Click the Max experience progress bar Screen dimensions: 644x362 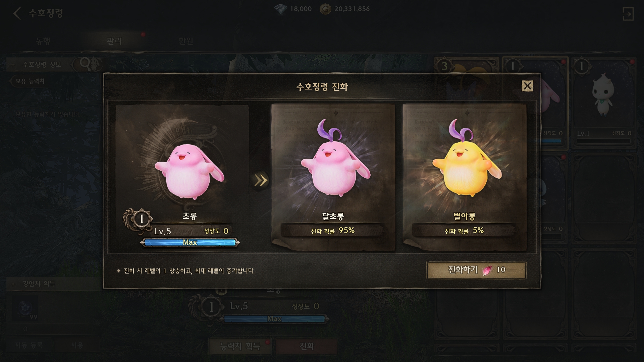tap(190, 242)
